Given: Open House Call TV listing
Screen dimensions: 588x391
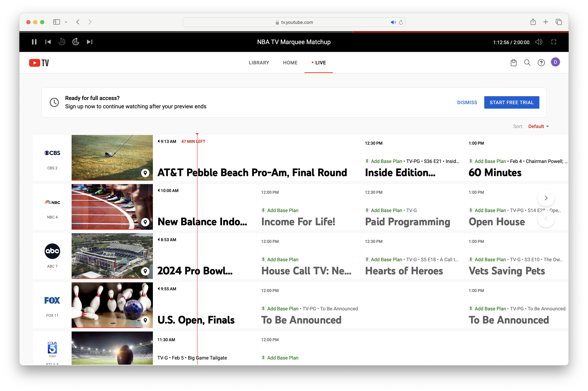Looking at the screenshot, I should tap(308, 256).
